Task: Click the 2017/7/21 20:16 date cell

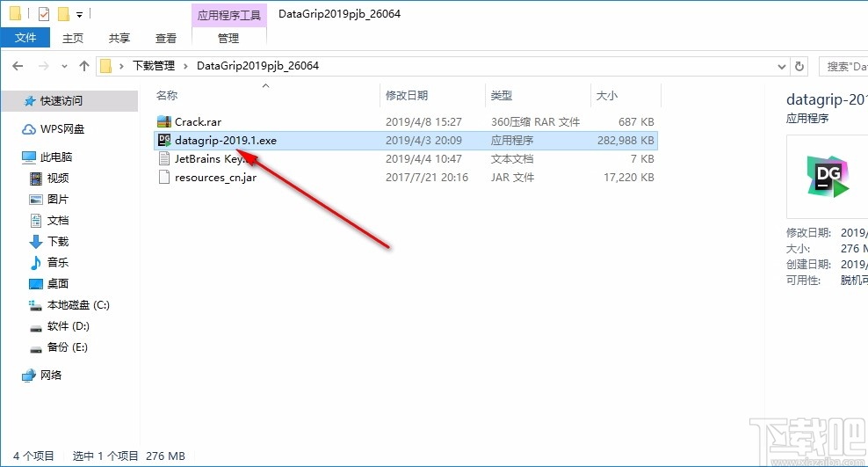Action: coord(427,178)
